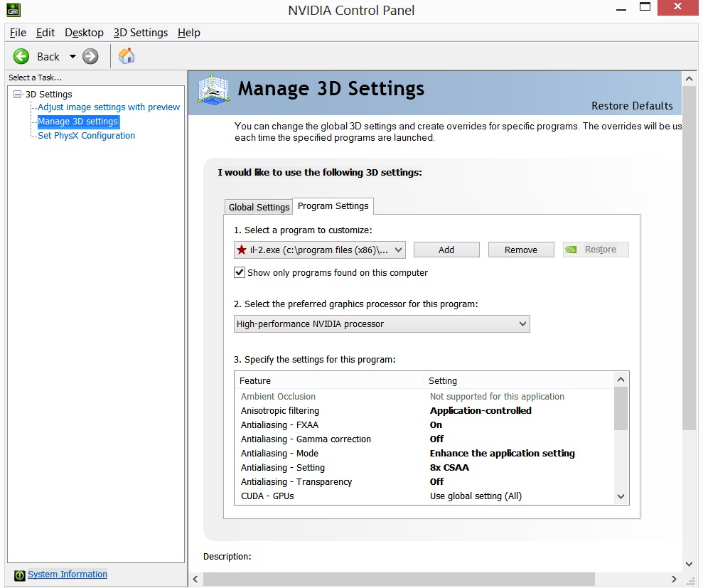Click the green Back arrow icon
703x588 pixels.
[x=21, y=56]
